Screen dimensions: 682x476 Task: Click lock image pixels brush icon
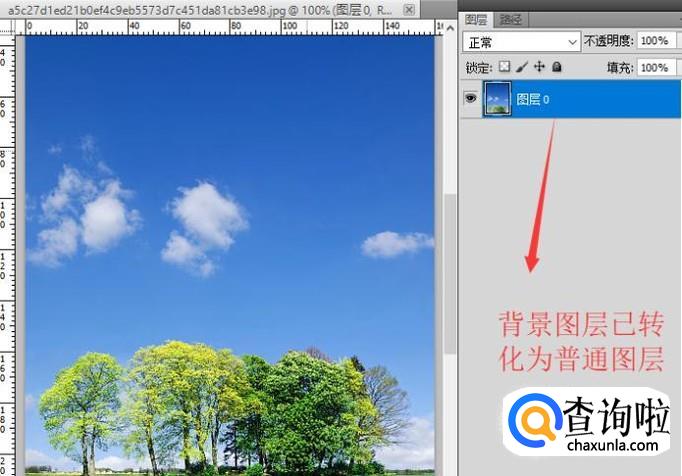point(522,67)
